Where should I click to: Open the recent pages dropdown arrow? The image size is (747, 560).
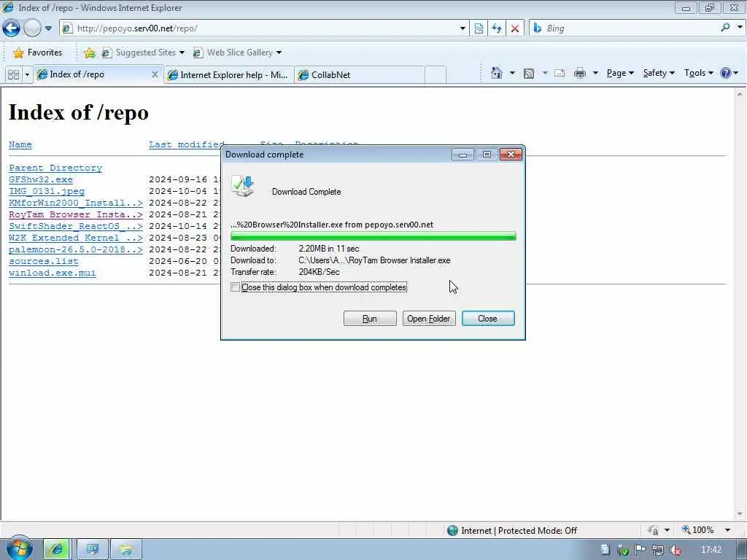pyautogui.click(x=48, y=28)
